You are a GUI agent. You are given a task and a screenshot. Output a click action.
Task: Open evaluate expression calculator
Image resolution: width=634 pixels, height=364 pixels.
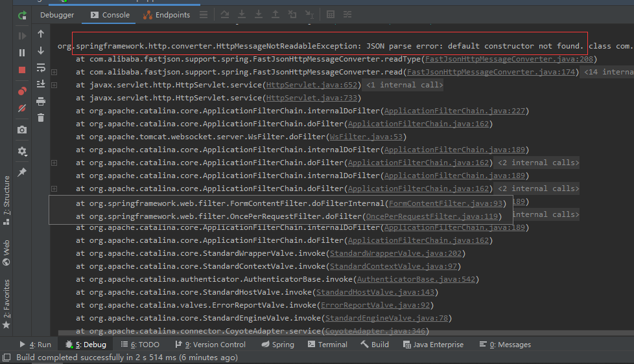pos(331,15)
